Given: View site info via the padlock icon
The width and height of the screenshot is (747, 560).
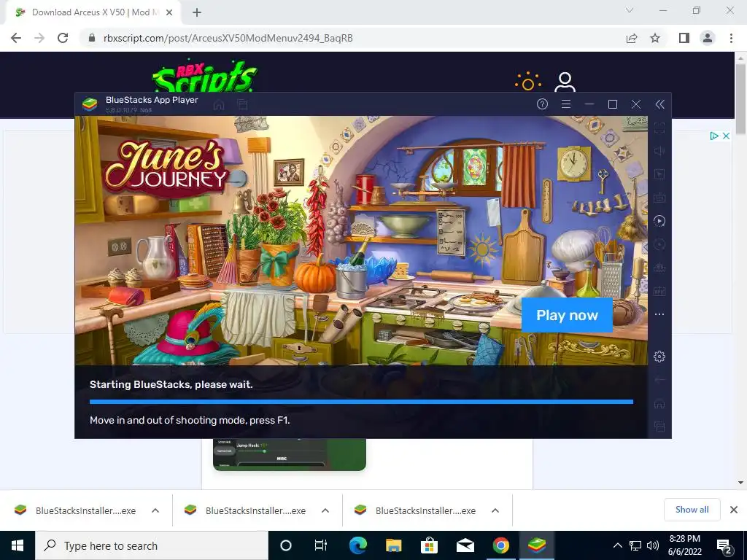Looking at the screenshot, I should (92, 38).
